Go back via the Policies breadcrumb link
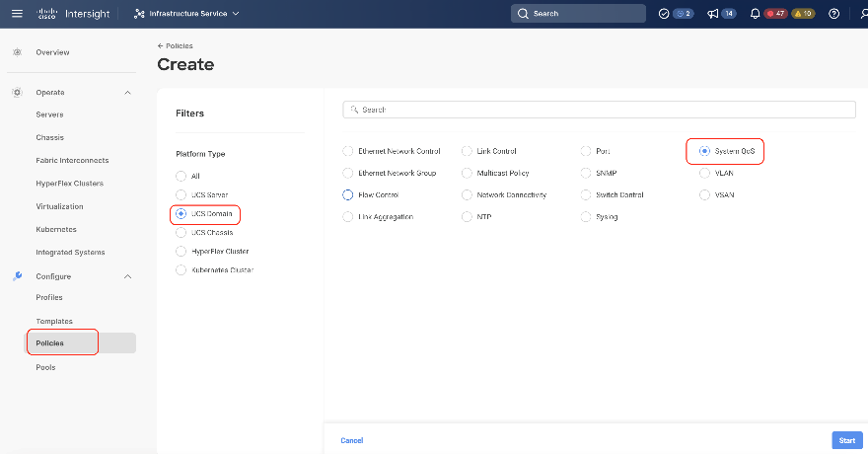The image size is (868, 454). 176,46
